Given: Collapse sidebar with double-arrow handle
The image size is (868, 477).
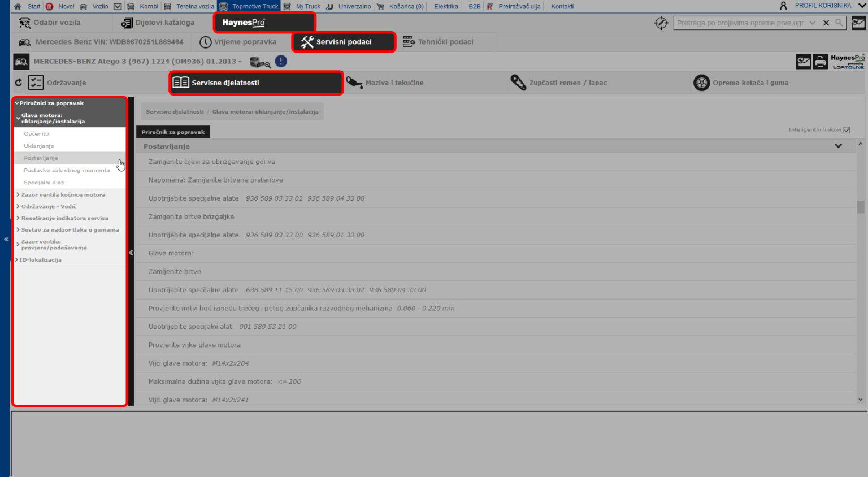Looking at the screenshot, I should pos(131,253).
